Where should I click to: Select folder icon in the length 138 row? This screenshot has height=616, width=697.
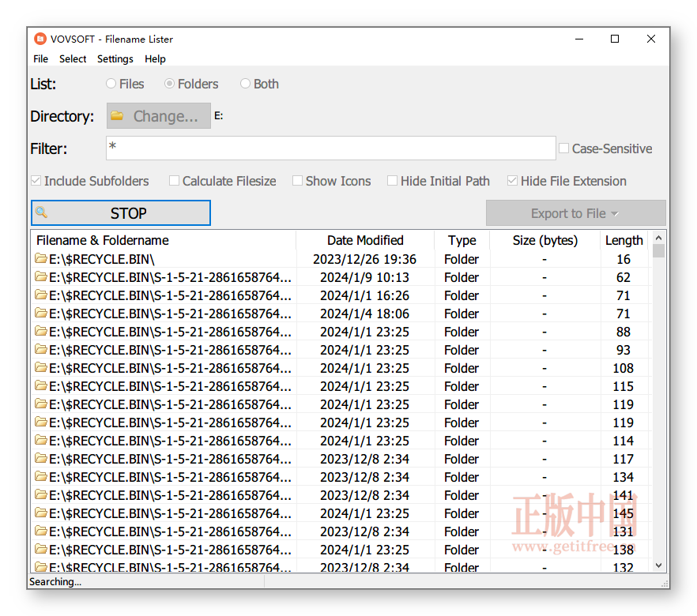click(x=41, y=550)
